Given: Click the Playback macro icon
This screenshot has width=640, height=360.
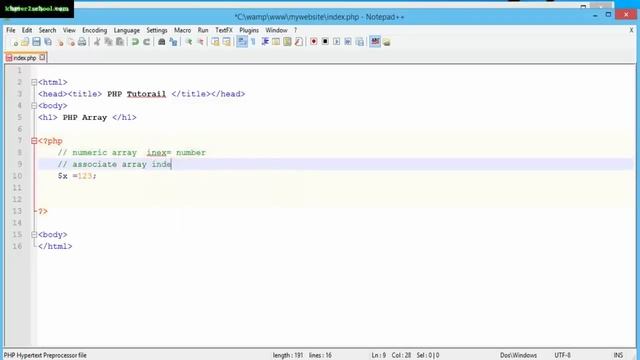Looking at the screenshot, I should coord(336,42).
